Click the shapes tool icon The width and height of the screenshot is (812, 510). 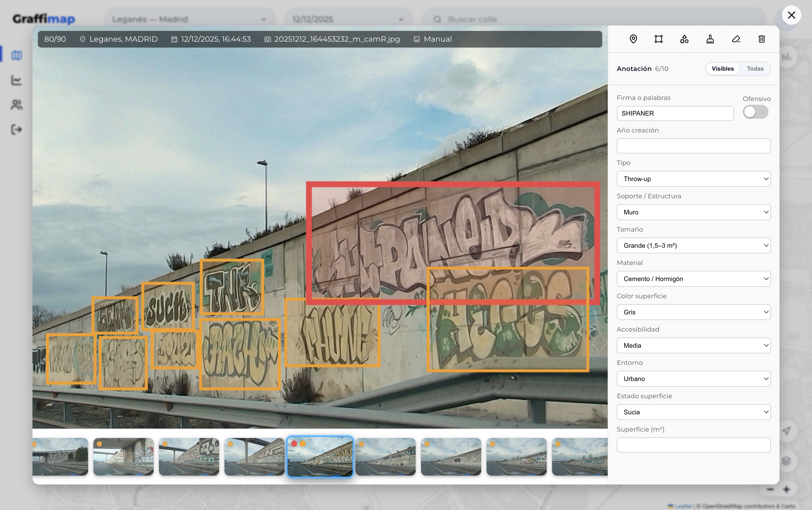point(684,39)
